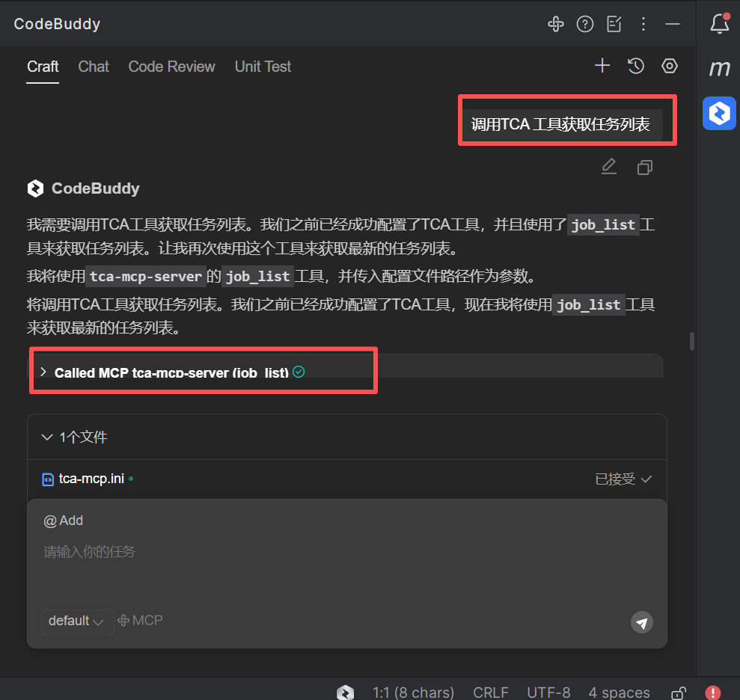Open the Unit Test tab

tap(263, 67)
